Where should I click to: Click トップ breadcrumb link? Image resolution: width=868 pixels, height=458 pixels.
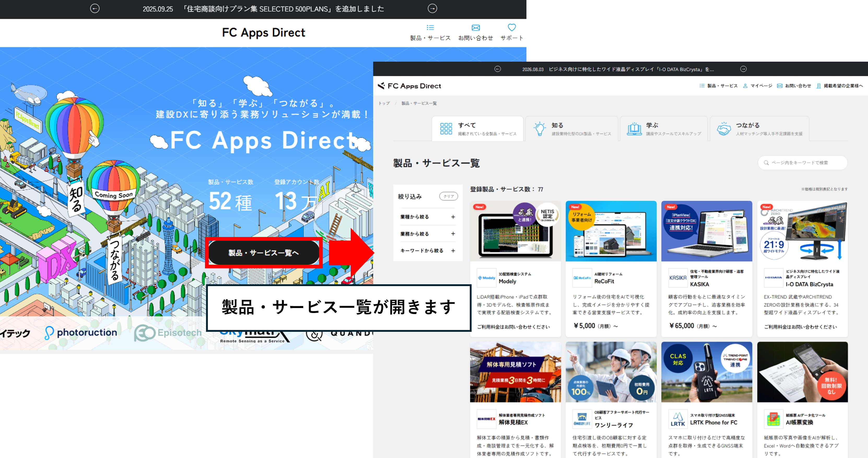pos(384,103)
